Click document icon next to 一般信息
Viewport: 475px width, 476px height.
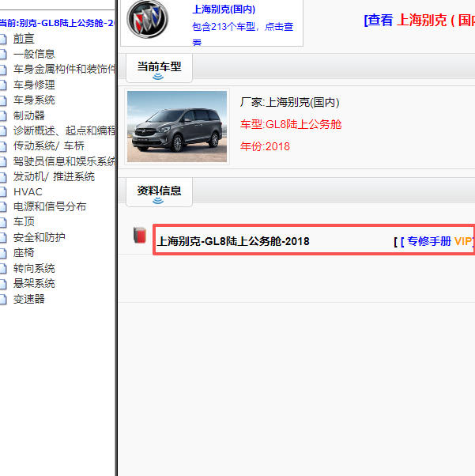click(x=3, y=55)
